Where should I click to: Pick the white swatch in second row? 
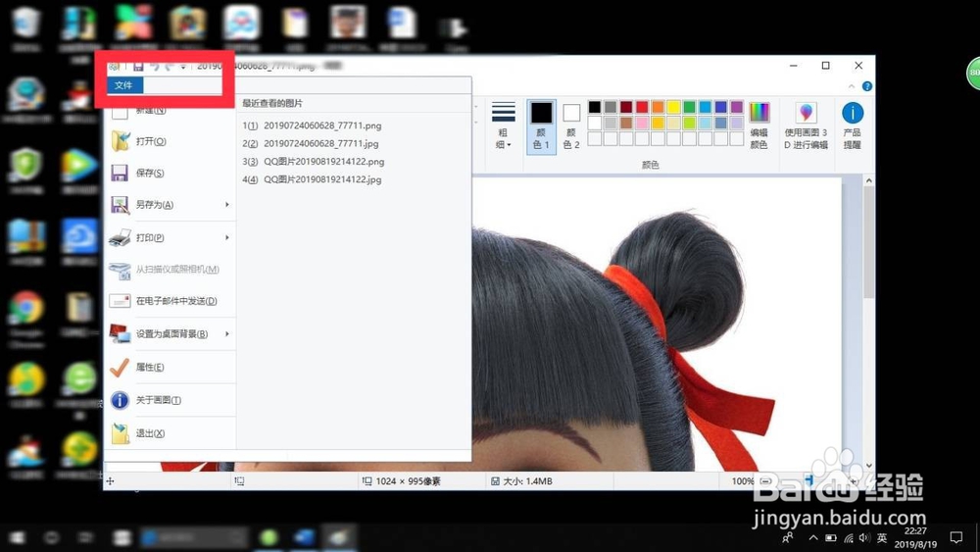(595, 123)
